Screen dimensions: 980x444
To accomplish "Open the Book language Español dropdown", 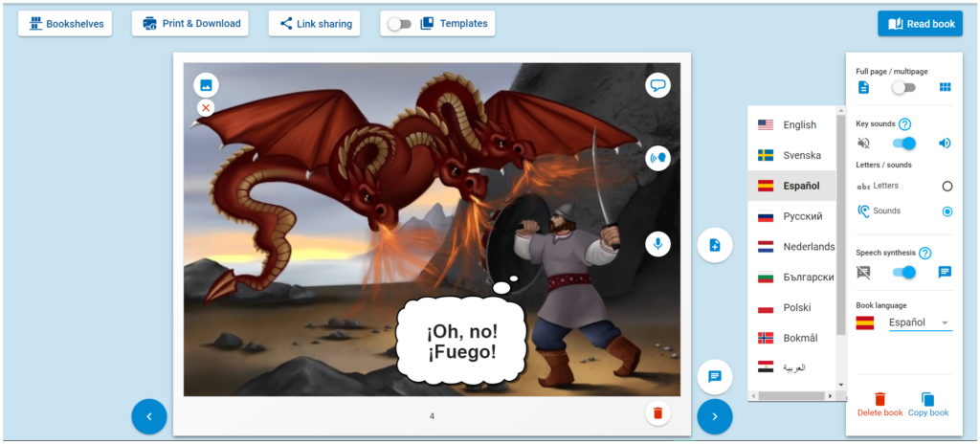I will pyautogui.click(x=920, y=322).
